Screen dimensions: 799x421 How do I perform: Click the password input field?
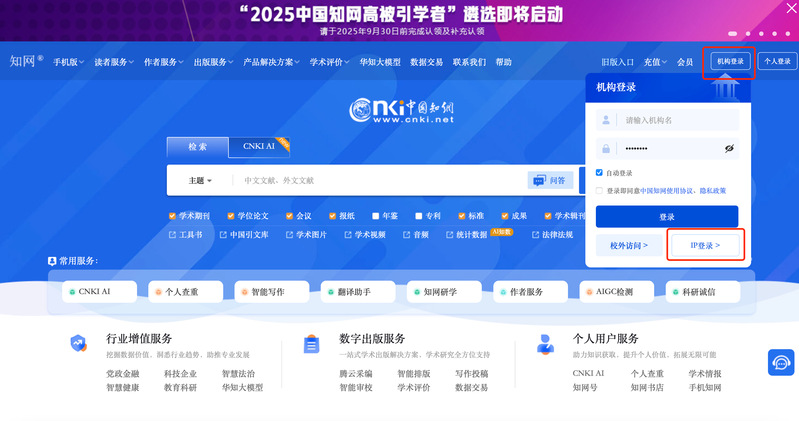pyautogui.click(x=668, y=148)
